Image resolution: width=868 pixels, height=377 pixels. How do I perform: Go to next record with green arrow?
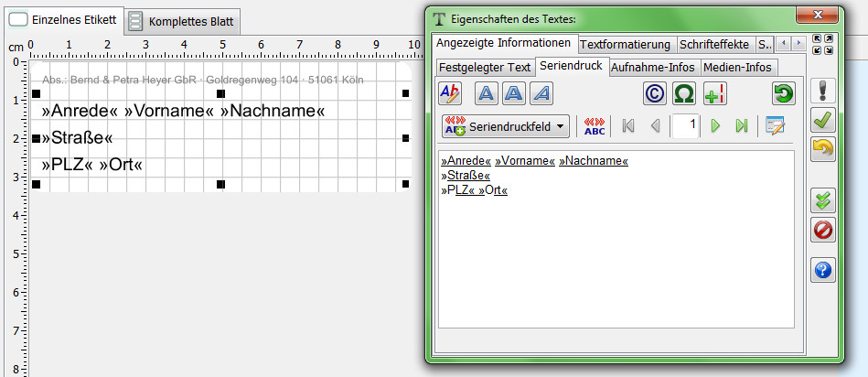tap(716, 126)
